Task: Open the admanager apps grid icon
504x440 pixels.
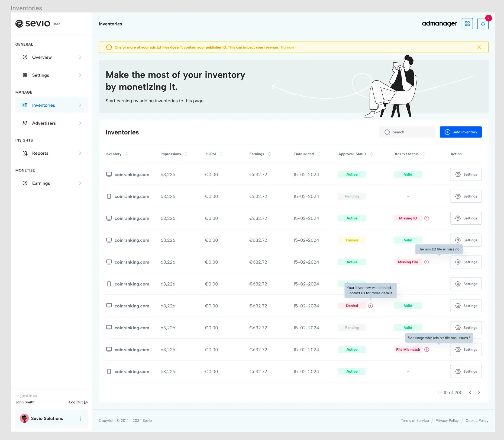Action: 467,24
